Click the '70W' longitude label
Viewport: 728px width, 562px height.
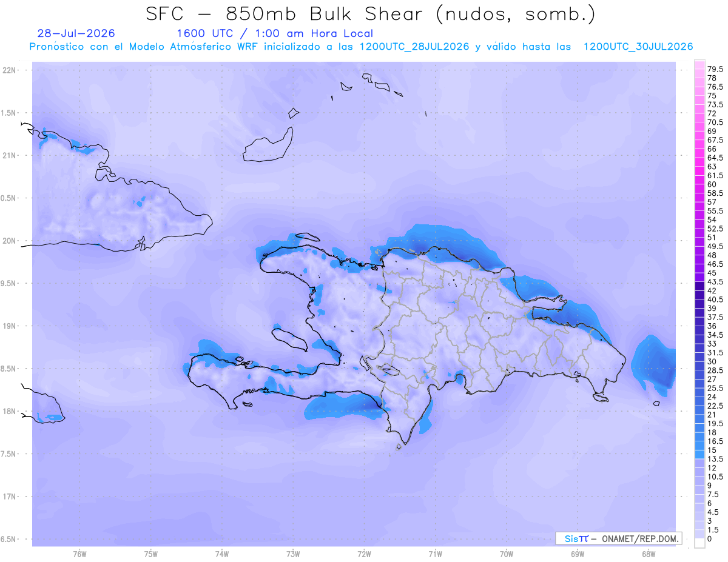pos(507,554)
